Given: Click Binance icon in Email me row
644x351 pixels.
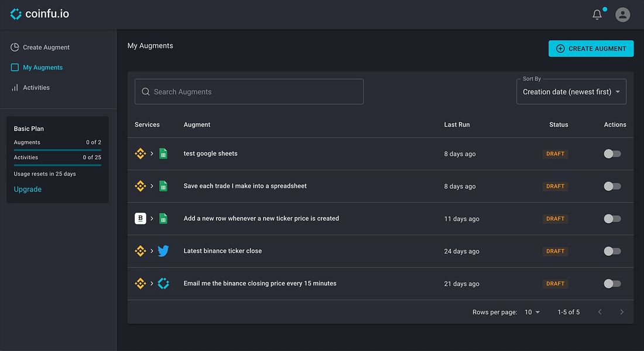Looking at the screenshot, I should (141, 283).
